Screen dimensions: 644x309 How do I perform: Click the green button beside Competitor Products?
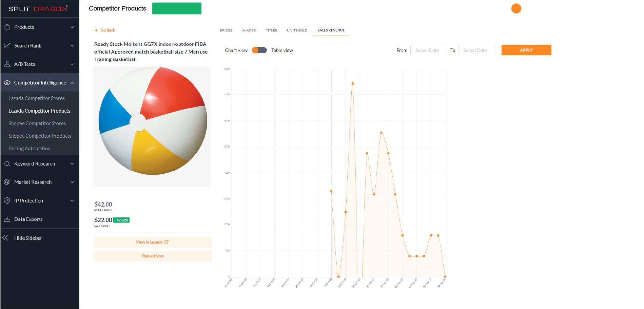click(177, 8)
